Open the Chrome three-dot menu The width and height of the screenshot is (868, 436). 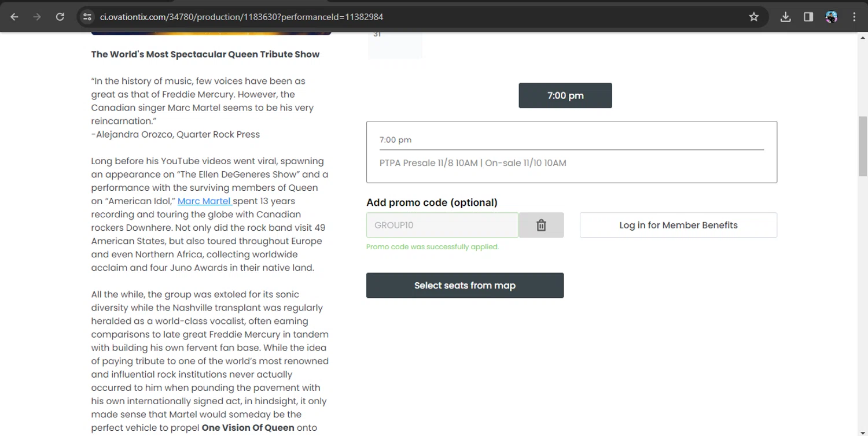click(854, 17)
